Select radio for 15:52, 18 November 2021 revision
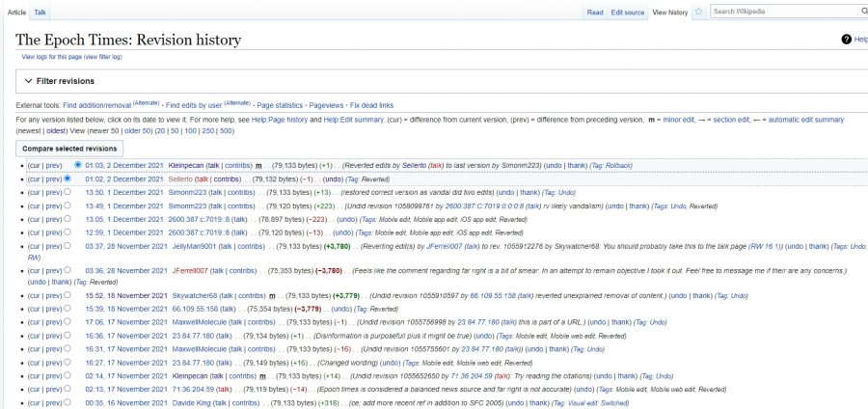868x409 pixels. [68, 295]
